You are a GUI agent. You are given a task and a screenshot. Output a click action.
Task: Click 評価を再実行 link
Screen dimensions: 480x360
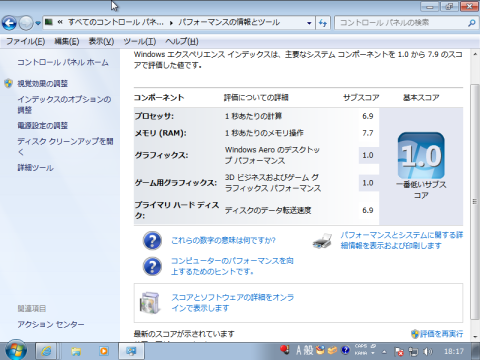(x=441, y=334)
